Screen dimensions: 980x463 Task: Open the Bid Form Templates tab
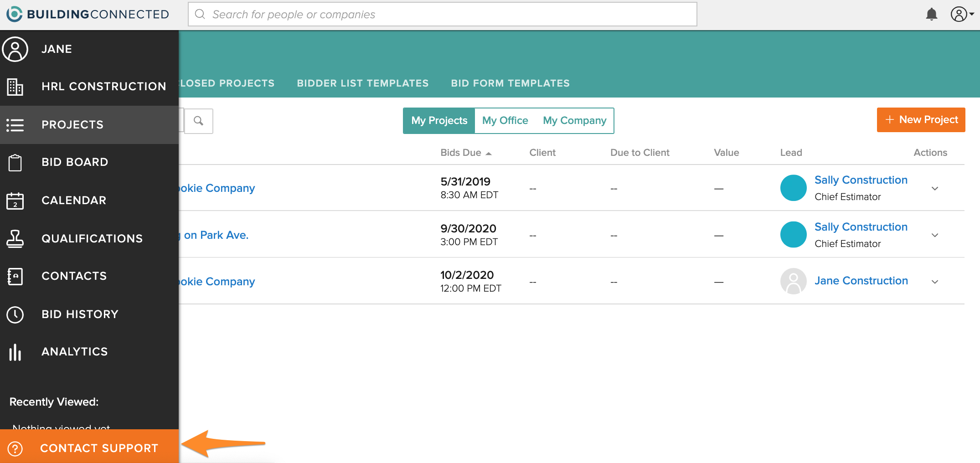[510, 83]
